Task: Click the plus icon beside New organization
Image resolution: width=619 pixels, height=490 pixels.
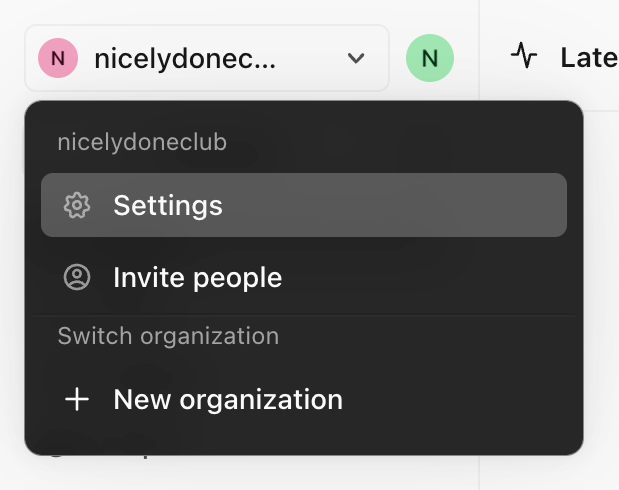Action: pos(77,399)
